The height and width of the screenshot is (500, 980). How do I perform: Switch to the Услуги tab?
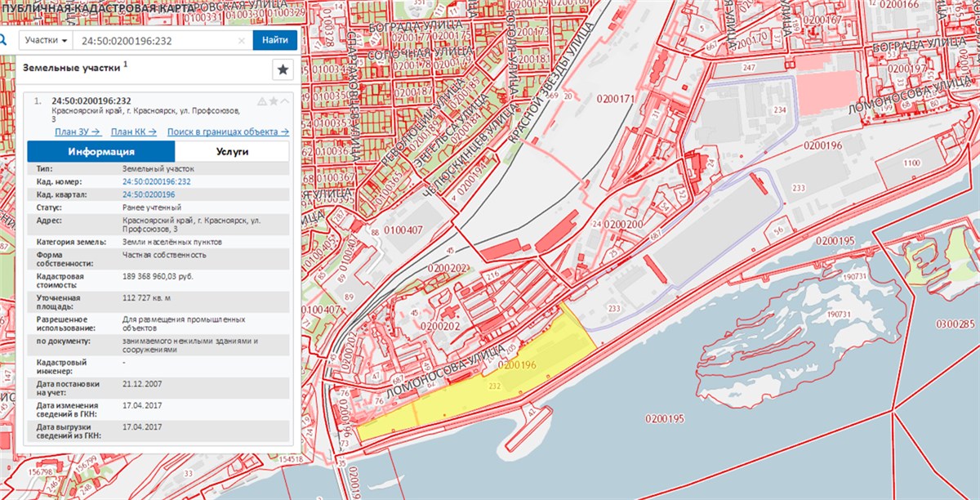pos(232,152)
